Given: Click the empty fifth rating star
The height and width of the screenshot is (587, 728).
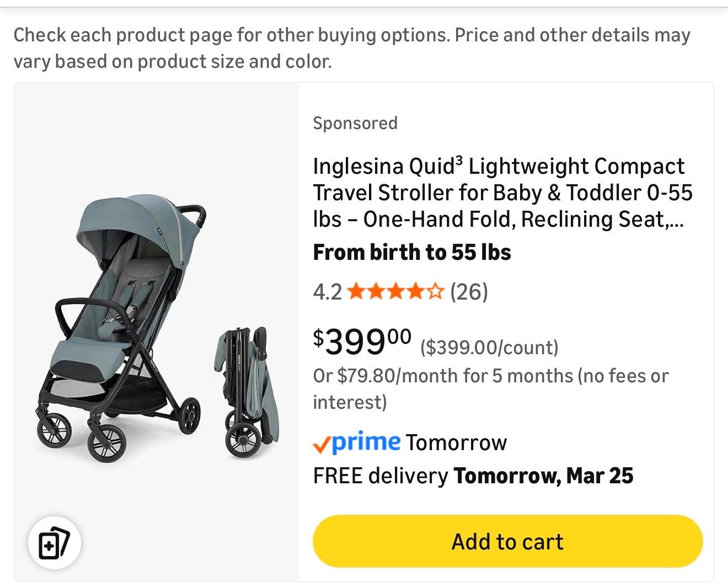Looking at the screenshot, I should (x=436, y=291).
